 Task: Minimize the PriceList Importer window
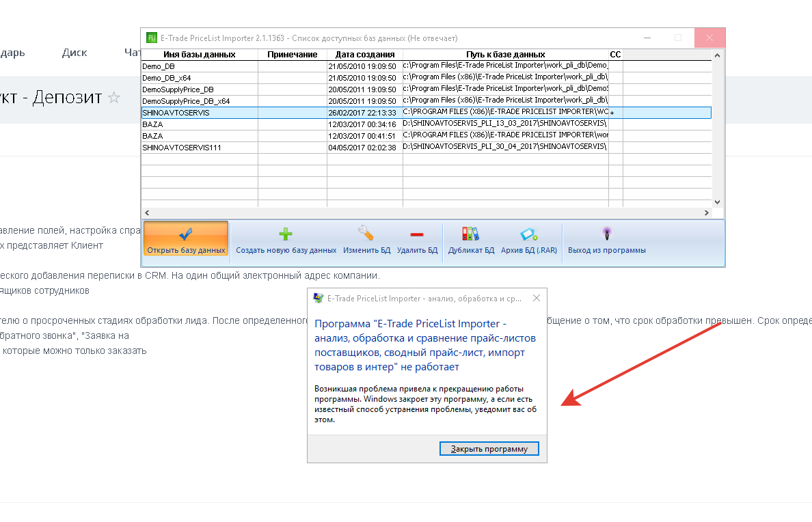pos(647,38)
